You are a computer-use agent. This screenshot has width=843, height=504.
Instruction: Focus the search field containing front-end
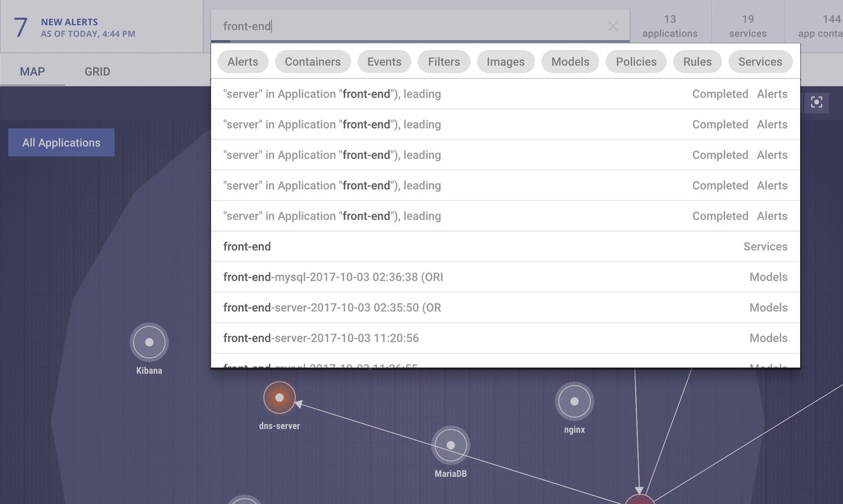click(420, 26)
